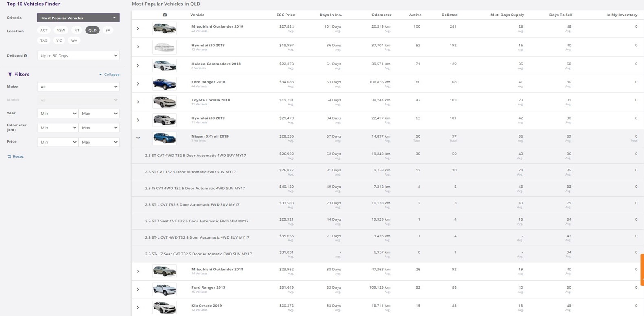Viewport: 644px width, 316px height.
Task: Sort by the Delisted column header
Action: (x=449, y=15)
